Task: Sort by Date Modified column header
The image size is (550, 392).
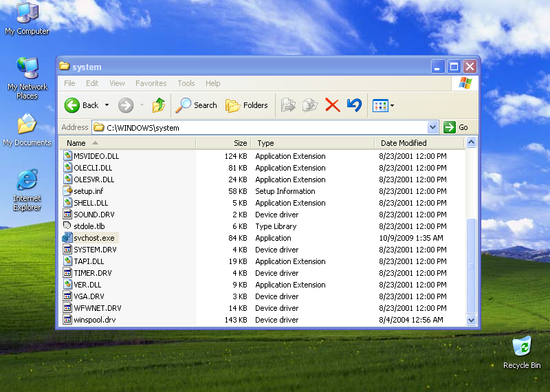Action: point(404,143)
